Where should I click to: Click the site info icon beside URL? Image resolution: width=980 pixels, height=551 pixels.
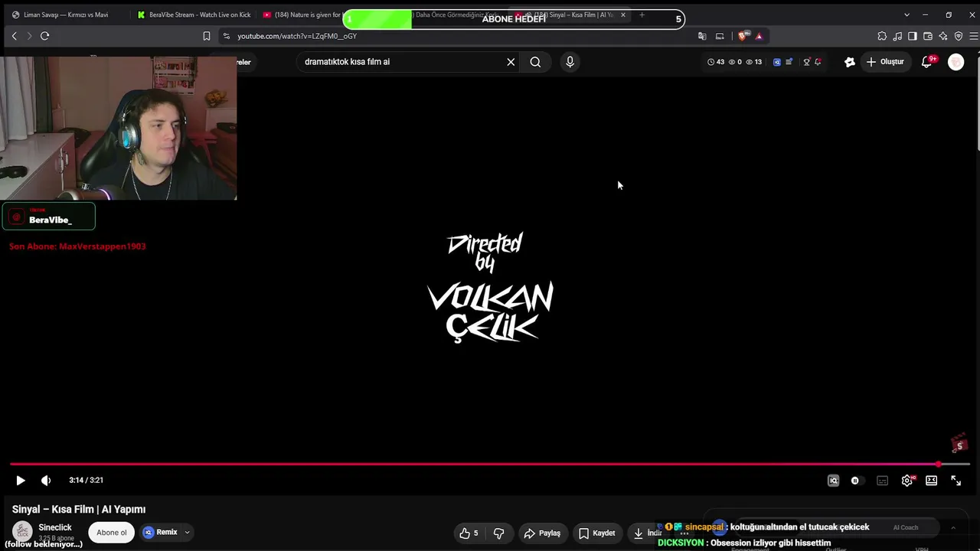pos(226,36)
